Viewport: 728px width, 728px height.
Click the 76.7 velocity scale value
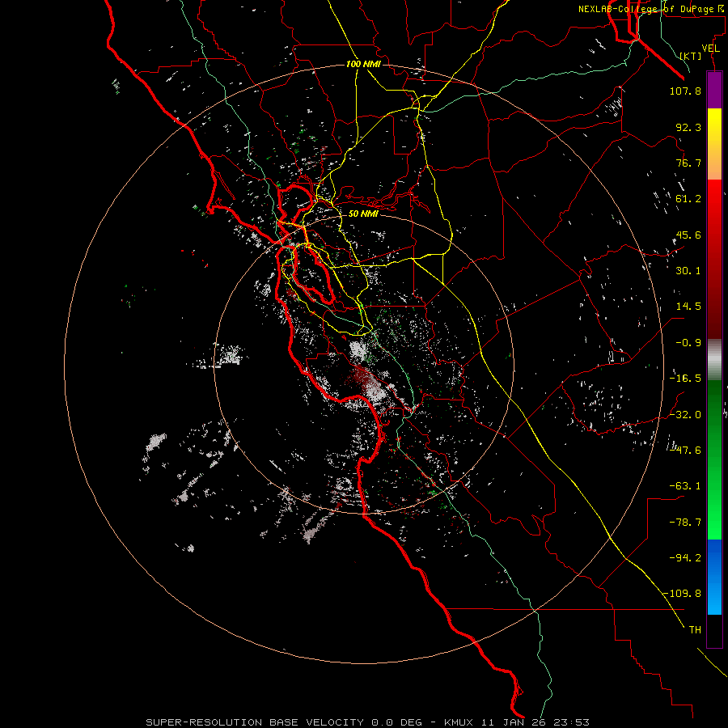pyautogui.click(x=688, y=163)
